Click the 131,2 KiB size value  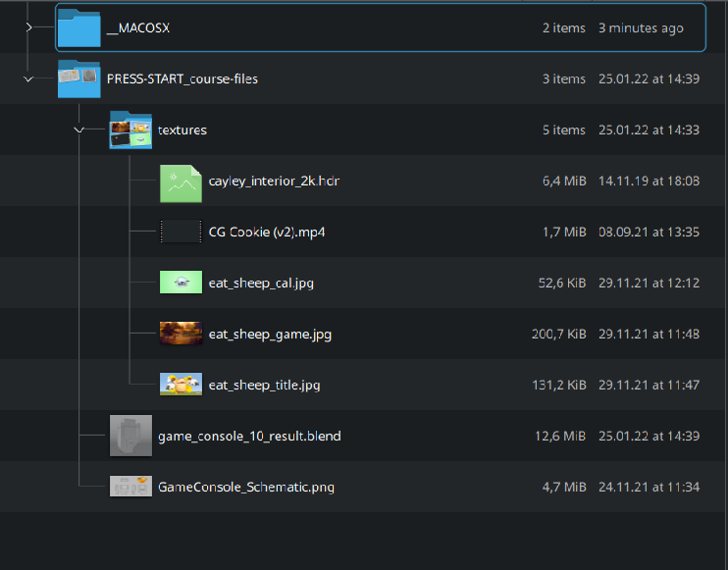click(x=559, y=386)
